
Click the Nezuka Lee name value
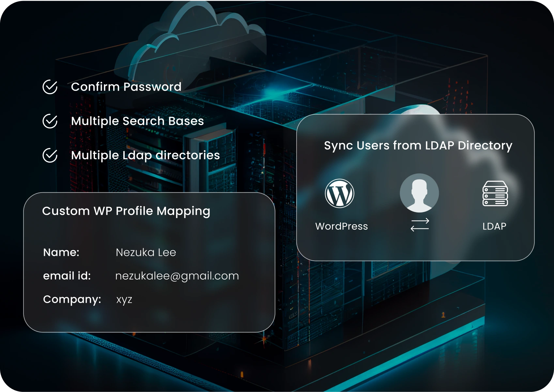click(146, 252)
